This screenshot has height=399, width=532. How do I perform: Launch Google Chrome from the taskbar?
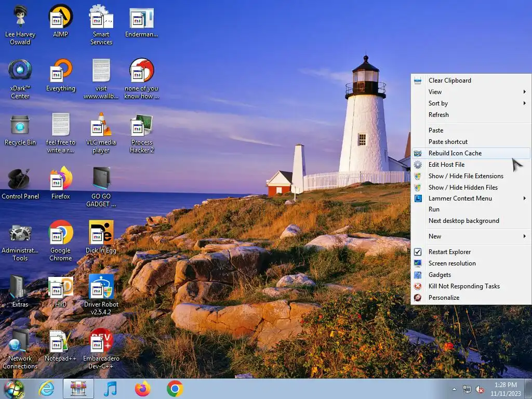tap(175, 389)
